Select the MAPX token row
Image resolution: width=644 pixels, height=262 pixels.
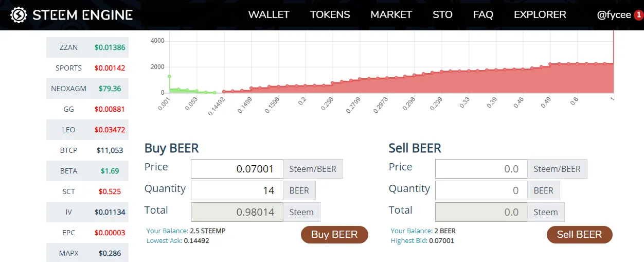coord(87,253)
